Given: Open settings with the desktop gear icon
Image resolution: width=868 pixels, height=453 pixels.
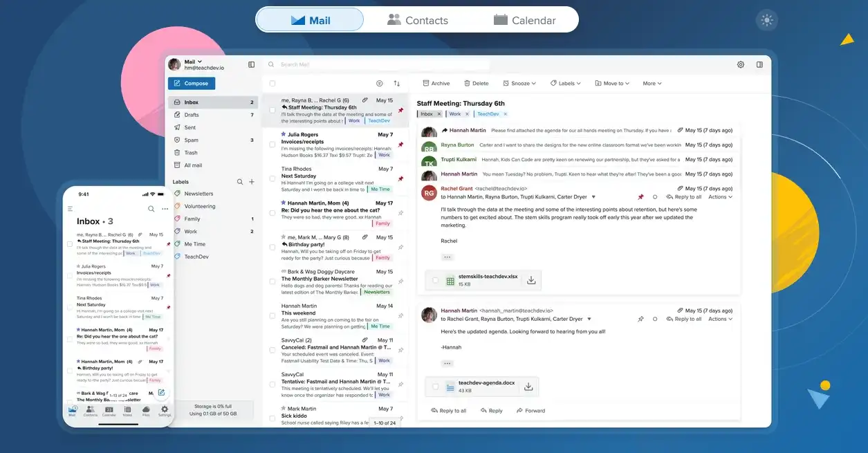Looking at the screenshot, I should [x=741, y=64].
